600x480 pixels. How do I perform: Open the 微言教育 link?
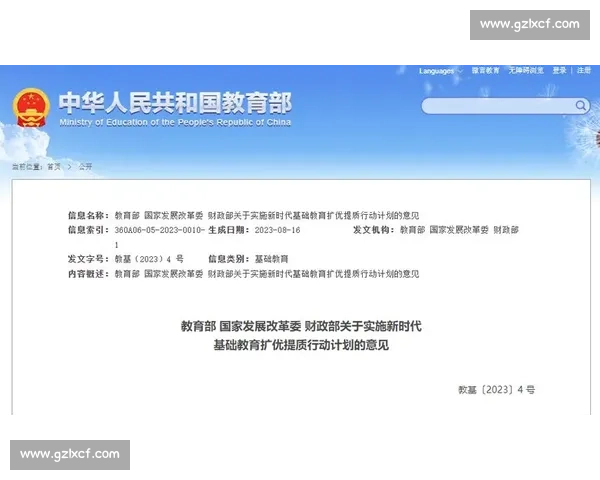485,70
